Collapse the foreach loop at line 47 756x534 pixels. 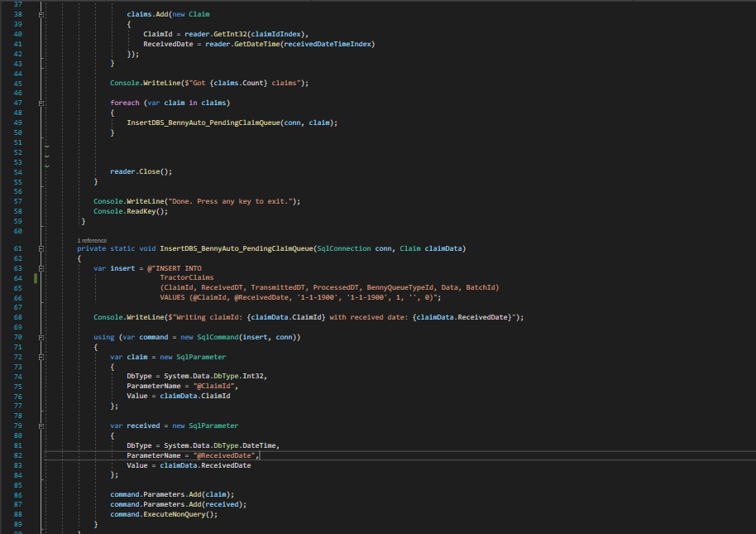click(x=41, y=103)
